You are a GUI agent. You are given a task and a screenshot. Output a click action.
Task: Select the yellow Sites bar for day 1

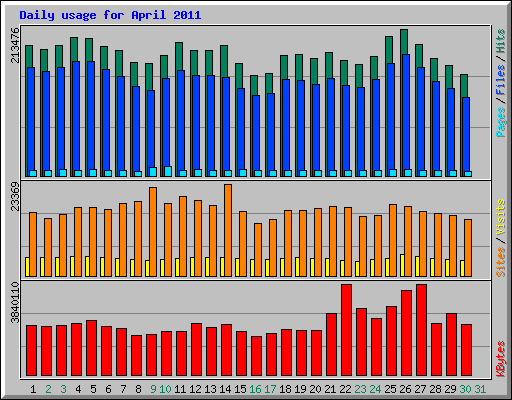pos(27,267)
